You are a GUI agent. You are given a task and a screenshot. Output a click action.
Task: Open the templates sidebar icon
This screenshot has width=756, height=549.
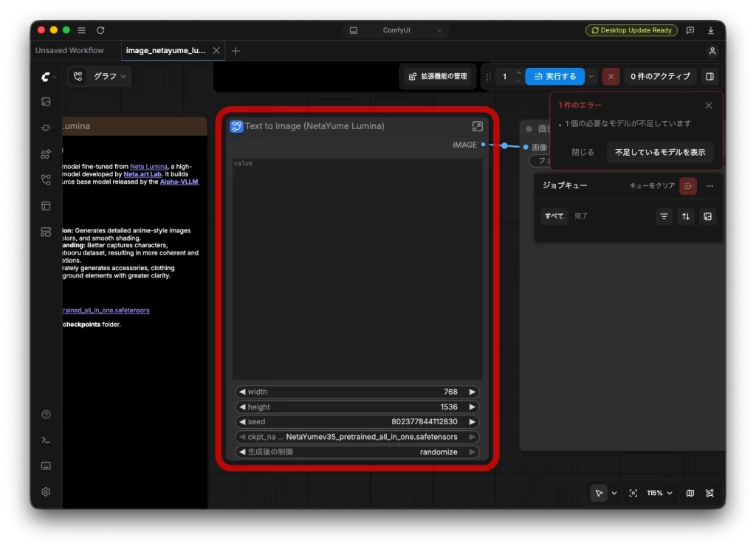[46, 206]
